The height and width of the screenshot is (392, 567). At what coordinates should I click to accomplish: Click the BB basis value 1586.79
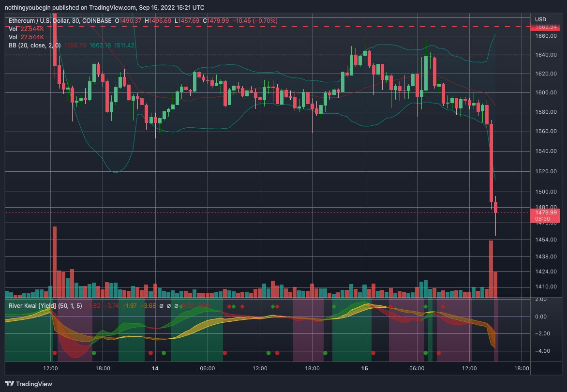point(75,45)
